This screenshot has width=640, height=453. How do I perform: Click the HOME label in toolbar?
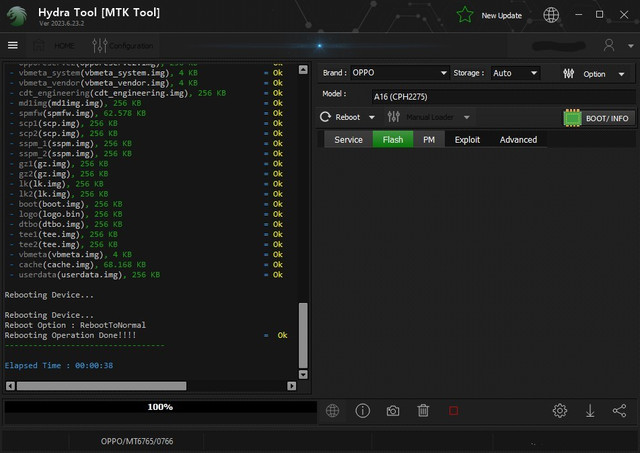64,46
